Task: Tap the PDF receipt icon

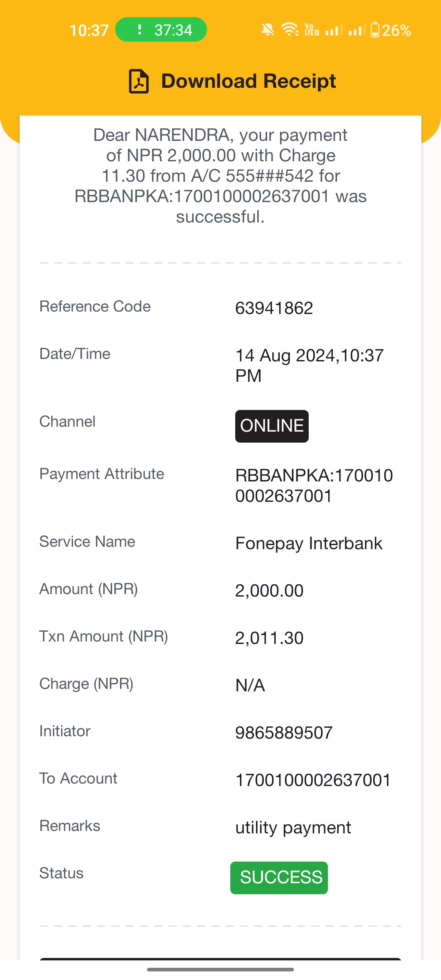Action: (139, 81)
